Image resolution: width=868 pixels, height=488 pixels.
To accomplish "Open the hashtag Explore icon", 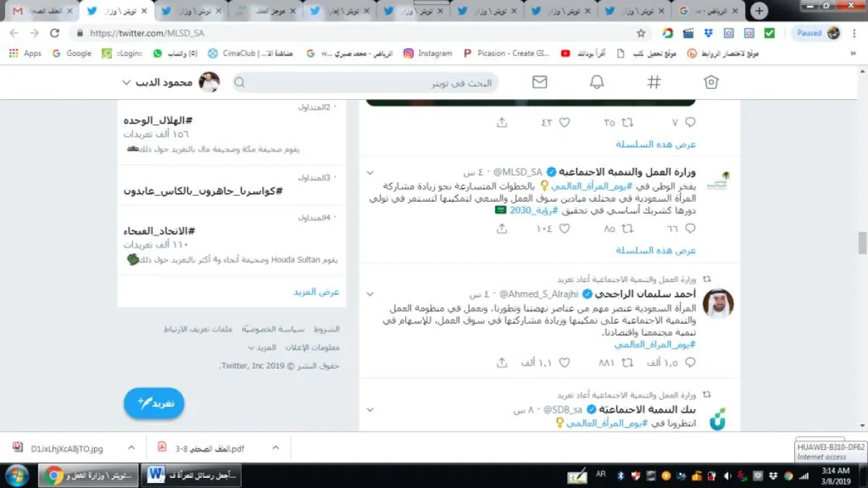I will pos(654,82).
